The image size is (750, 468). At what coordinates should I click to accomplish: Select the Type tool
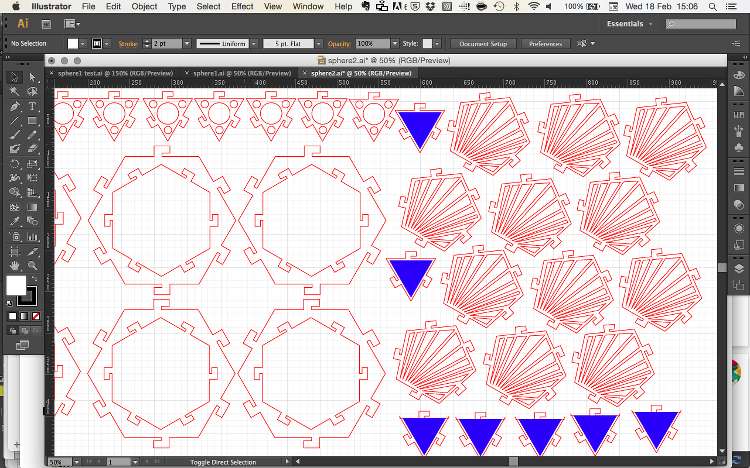pyautogui.click(x=32, y=106)
